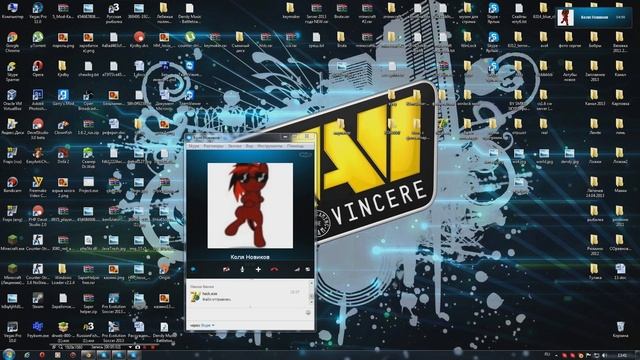Image resolution: width=640 pixels, height=360 pixels.
Task: Launch uTorrent from the desktop
Action: [x=38, y=40]
